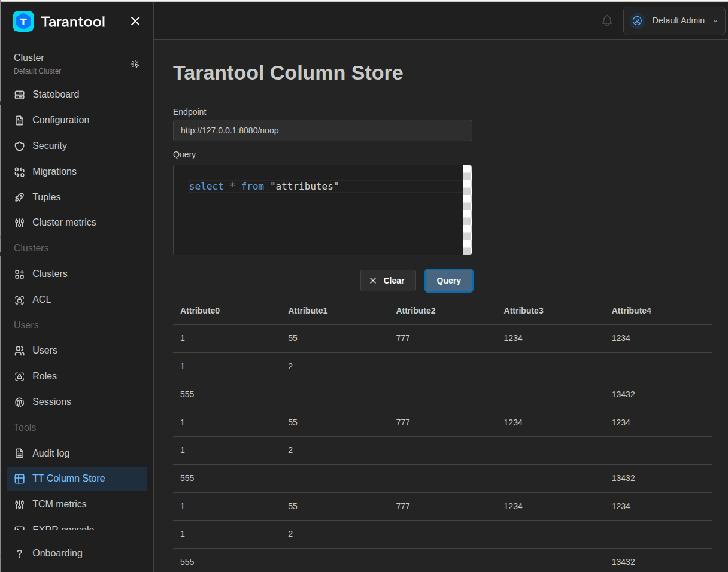Screen dimensions: 728x572
Task: Click first row's 777 cell
Action: tap(403, 338)
